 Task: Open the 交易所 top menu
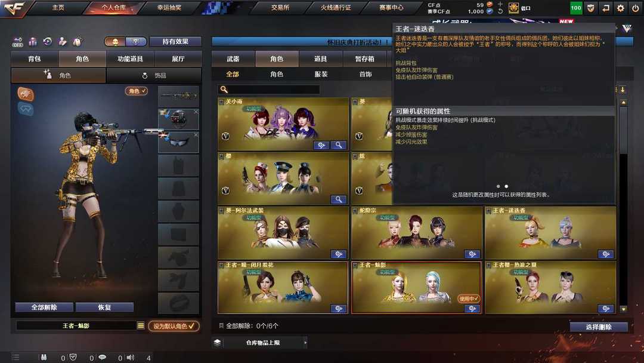click(x=280, y=7)
